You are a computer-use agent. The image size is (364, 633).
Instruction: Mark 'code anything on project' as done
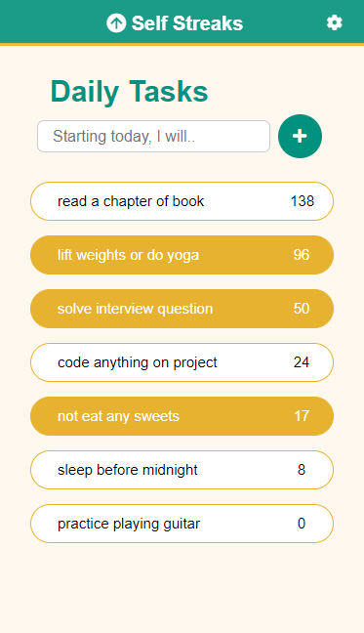[182, 362]
